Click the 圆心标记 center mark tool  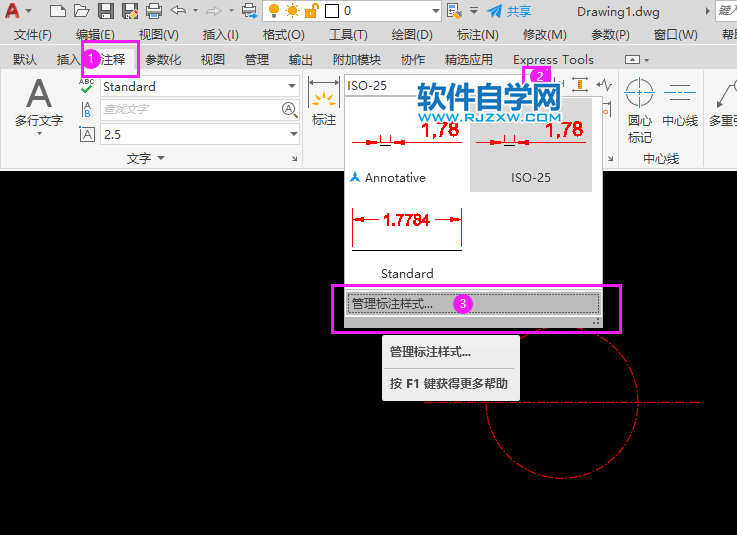(x=640, y=110)
